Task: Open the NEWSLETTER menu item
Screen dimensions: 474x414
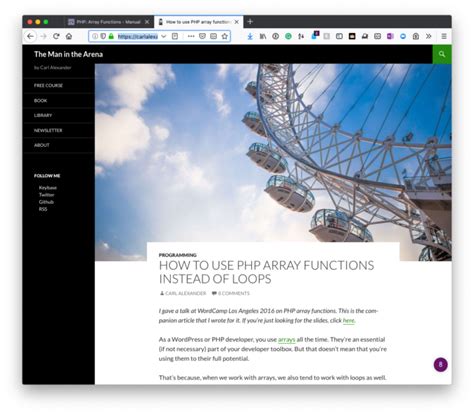Action: pyautogui.click(x=48, y=130)
